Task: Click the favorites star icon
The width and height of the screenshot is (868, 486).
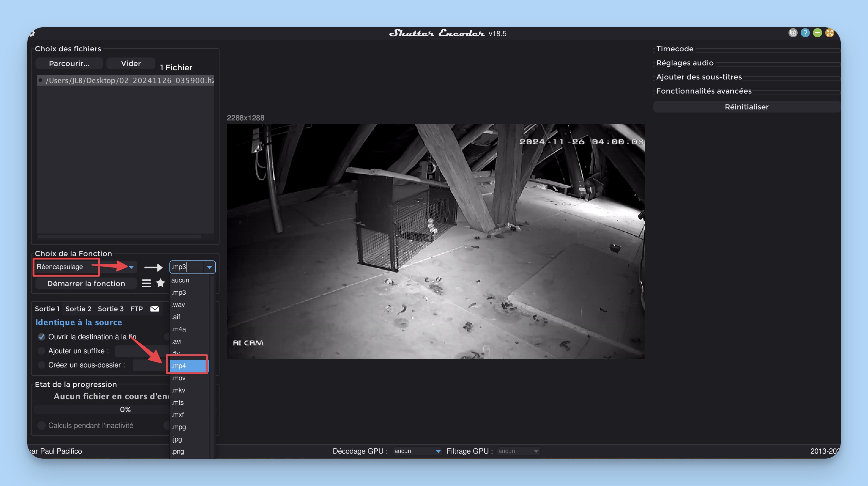Action: tap(161, 283)
